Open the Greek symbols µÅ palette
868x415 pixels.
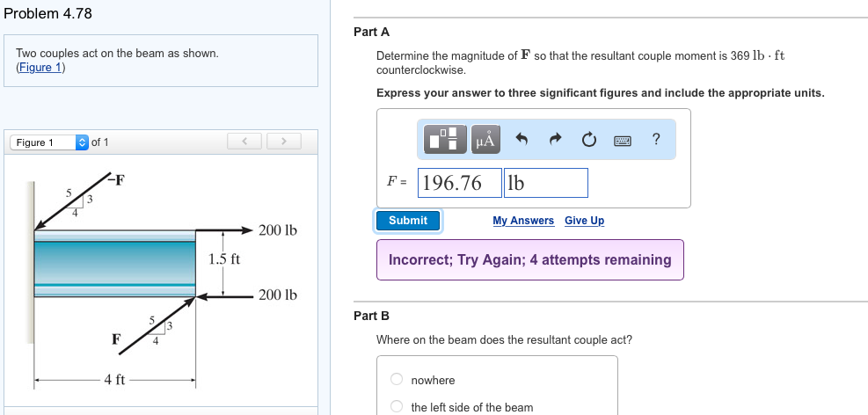pyautogui.click(x=485, y=140)
